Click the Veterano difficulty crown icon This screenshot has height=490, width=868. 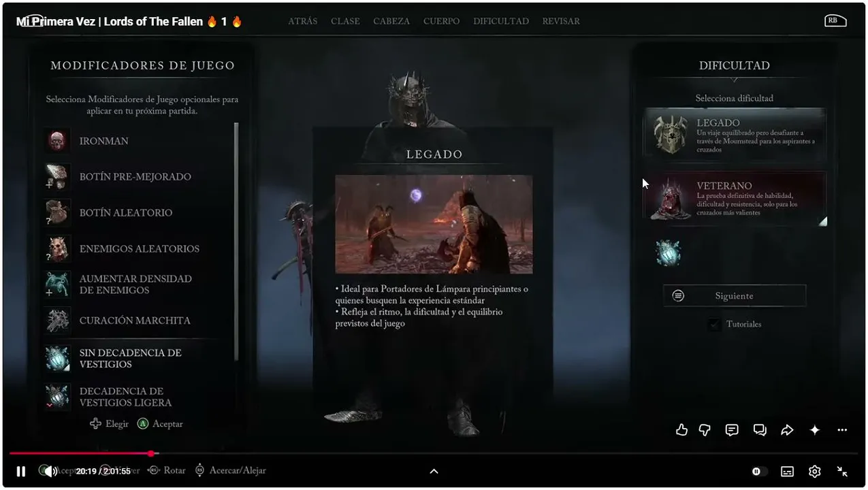pos(671,199)
